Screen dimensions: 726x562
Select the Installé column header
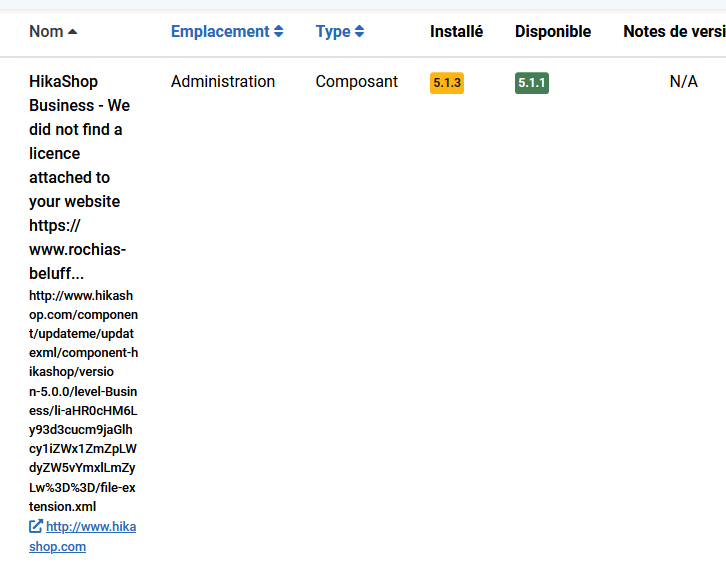pyautogui.click(x=456, y=31)
